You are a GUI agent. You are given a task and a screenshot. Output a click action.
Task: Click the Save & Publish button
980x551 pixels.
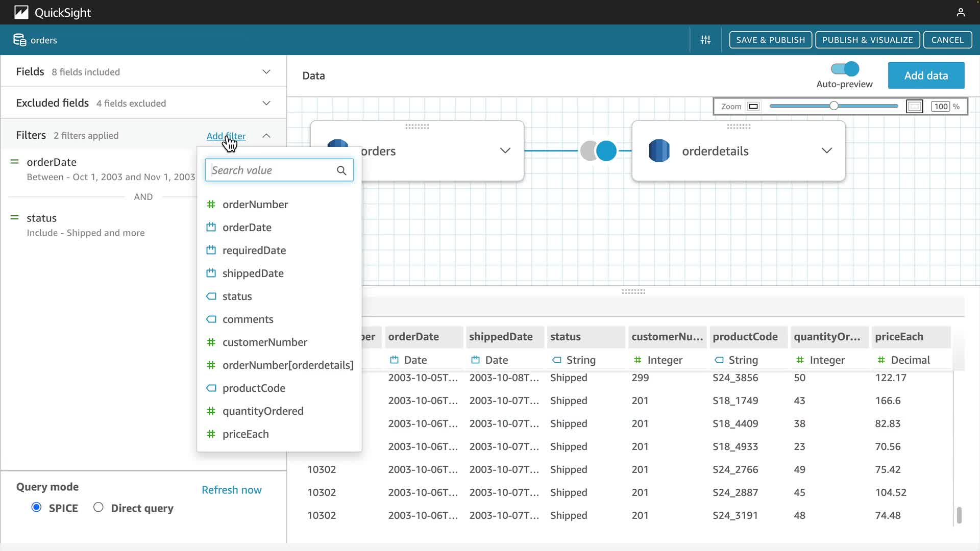(x=770, y=40)
